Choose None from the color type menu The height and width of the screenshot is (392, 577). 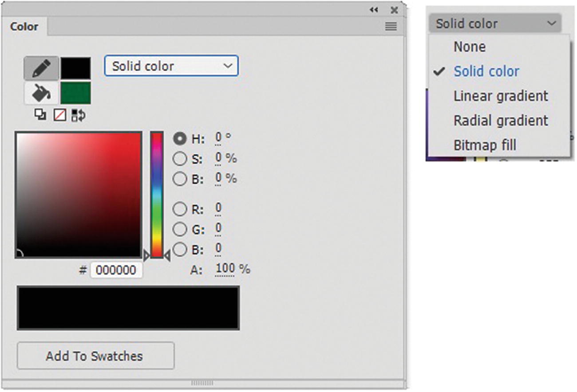coord(470,47)
